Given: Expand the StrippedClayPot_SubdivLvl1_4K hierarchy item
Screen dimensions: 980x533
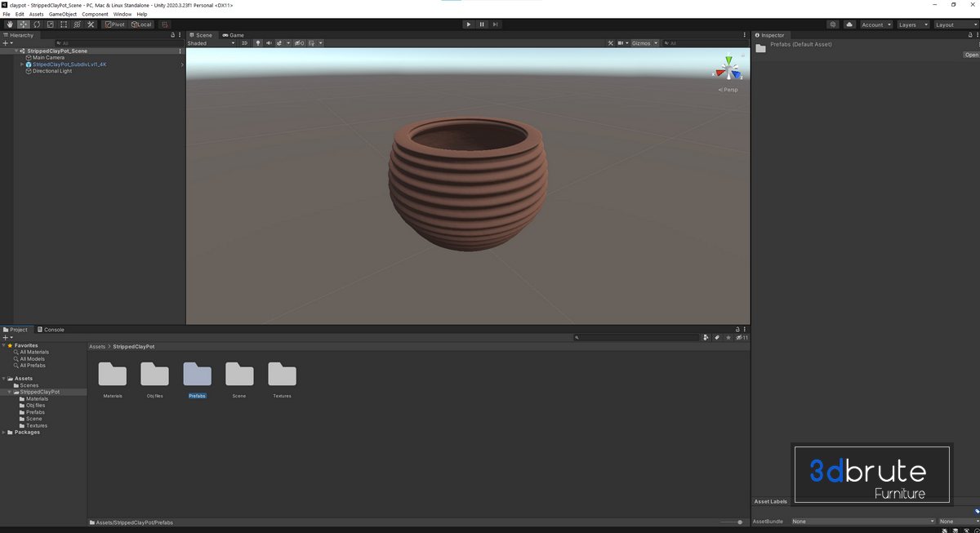Looking at the screenshot, I should coord(22,64).
